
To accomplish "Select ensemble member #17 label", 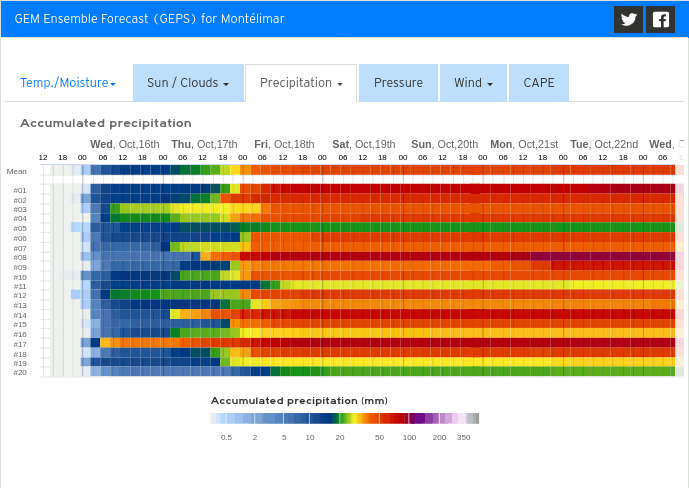I will point(20,345).
